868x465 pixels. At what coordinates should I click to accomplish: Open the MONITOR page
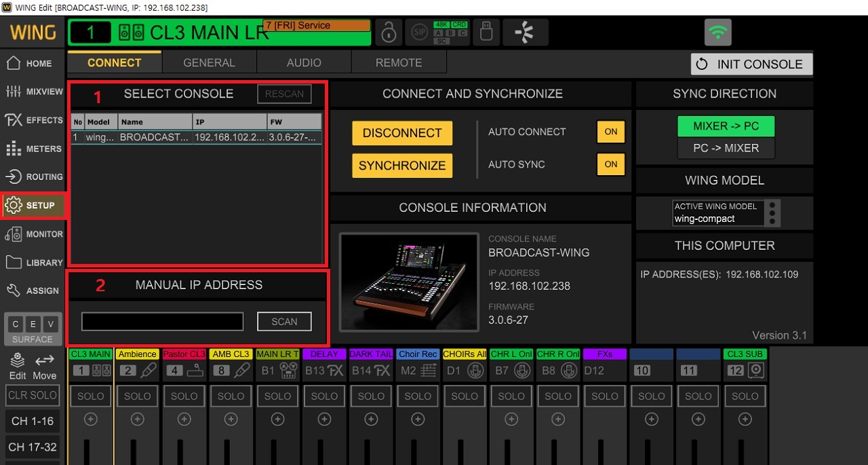click(33, 234)
